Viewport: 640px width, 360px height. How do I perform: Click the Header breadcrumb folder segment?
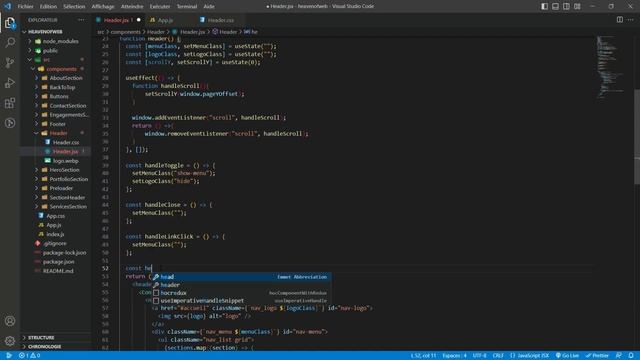[155, 32]
